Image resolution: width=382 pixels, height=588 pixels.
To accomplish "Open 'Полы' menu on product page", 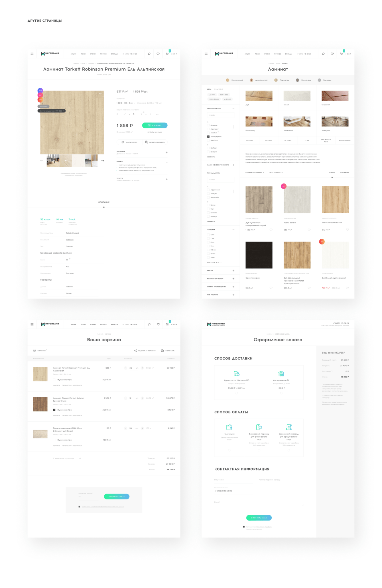I will [x=83, y=54].
